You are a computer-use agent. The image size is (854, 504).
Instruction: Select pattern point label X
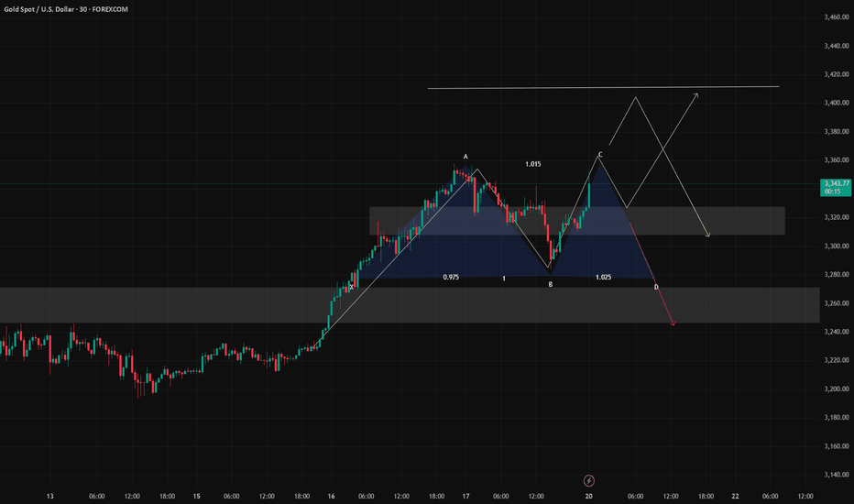click(x=351, y=287)
